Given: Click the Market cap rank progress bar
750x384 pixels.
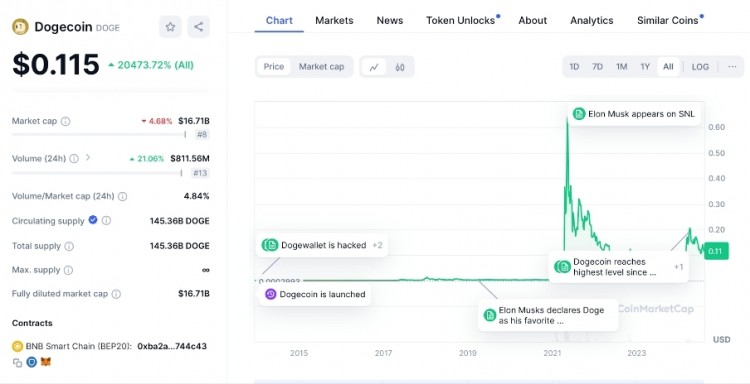Looking at the screenshot, I should click(x=99, y=135).
